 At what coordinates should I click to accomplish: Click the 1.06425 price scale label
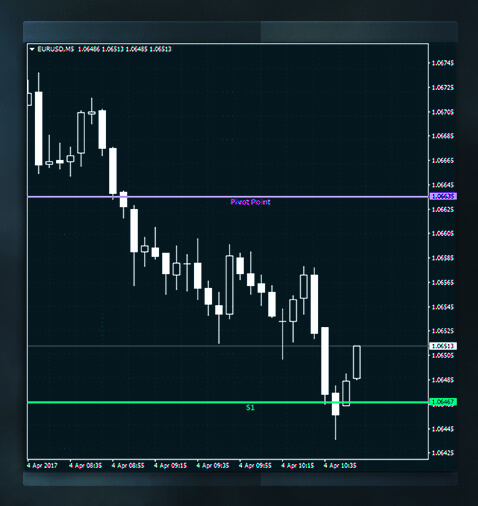(x=443, y=453)
